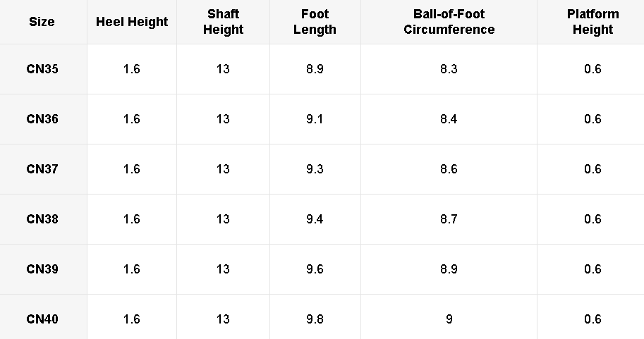
Task: Click the Heel Height column header
Action: 132,22
